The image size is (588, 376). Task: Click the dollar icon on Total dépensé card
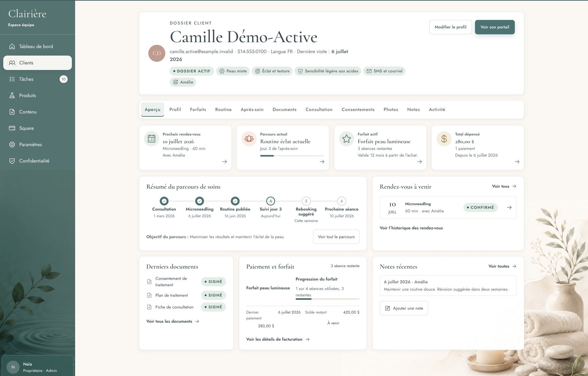point(444,139)
